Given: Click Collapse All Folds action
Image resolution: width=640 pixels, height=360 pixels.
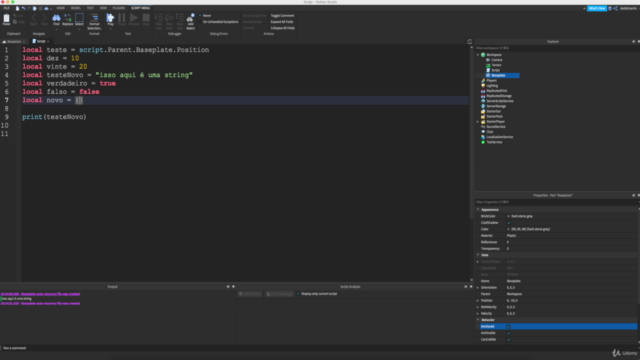Looking at the screenshot, I should point(282,28).
